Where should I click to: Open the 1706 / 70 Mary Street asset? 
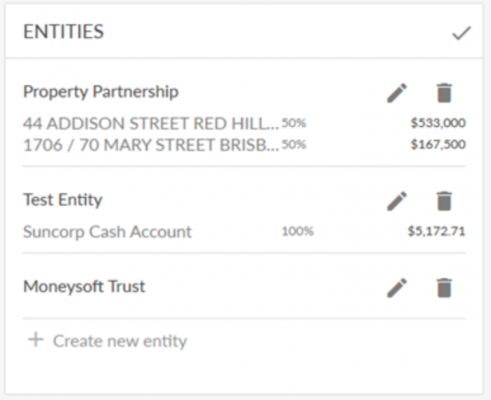coord(151,145)
